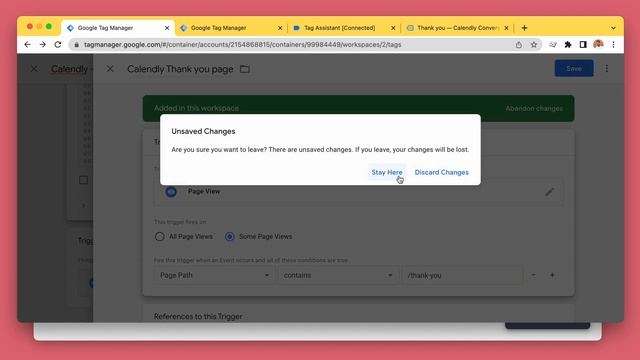Close the Tag Assistant browser tab
This screenshot has height=360, width=640.
(393, 28)
